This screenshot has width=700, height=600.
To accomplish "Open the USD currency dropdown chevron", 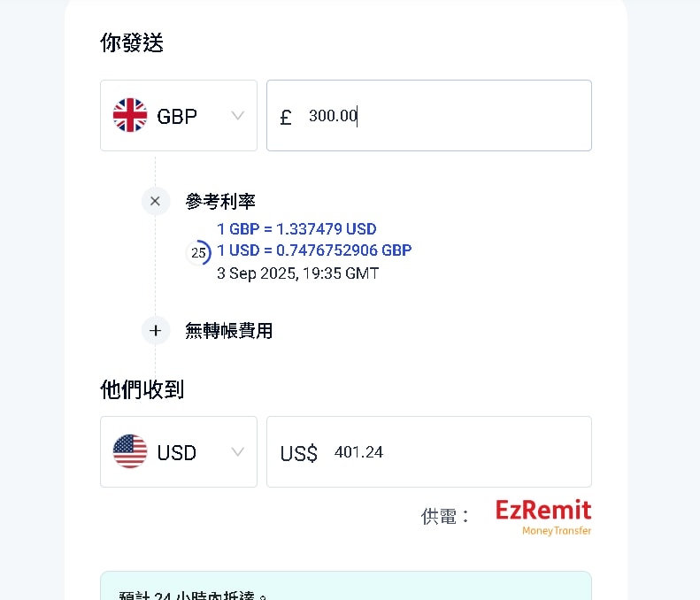I will pyautogui.click(x=237, y=452).
